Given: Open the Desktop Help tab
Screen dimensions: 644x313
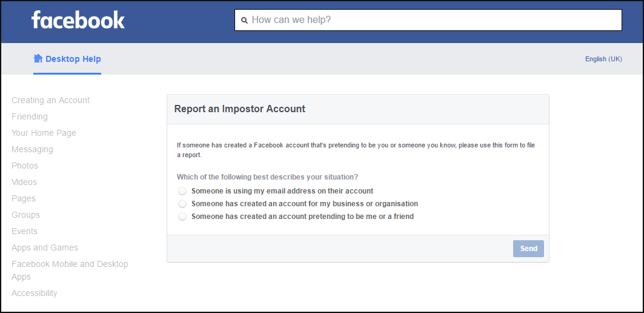Looking at the screenshot, I should (x=67, y=59).
